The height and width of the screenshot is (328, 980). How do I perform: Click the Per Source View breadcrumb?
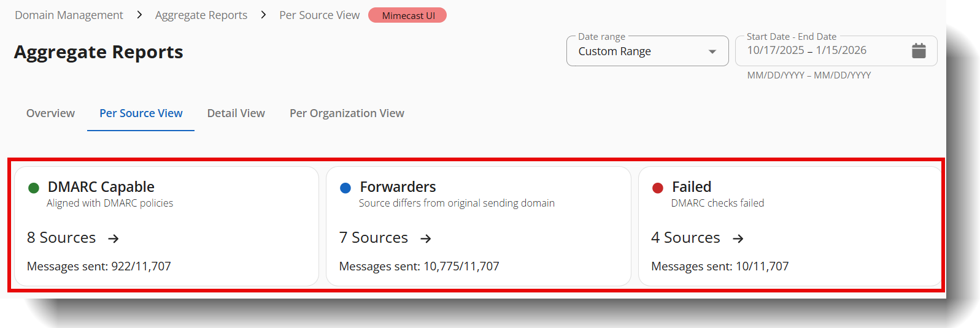click(x=319, y=15)
